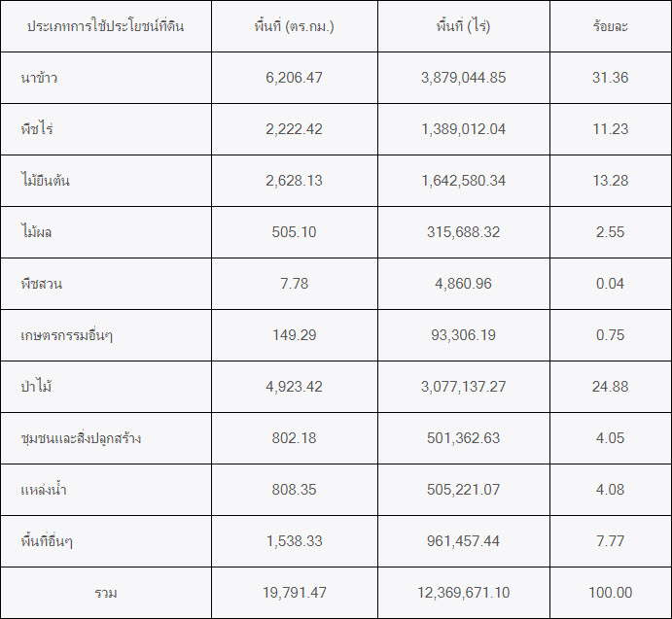This screenshot has height=619, width=672.
Task: Select the value 2,628.13
Action: 294,181
